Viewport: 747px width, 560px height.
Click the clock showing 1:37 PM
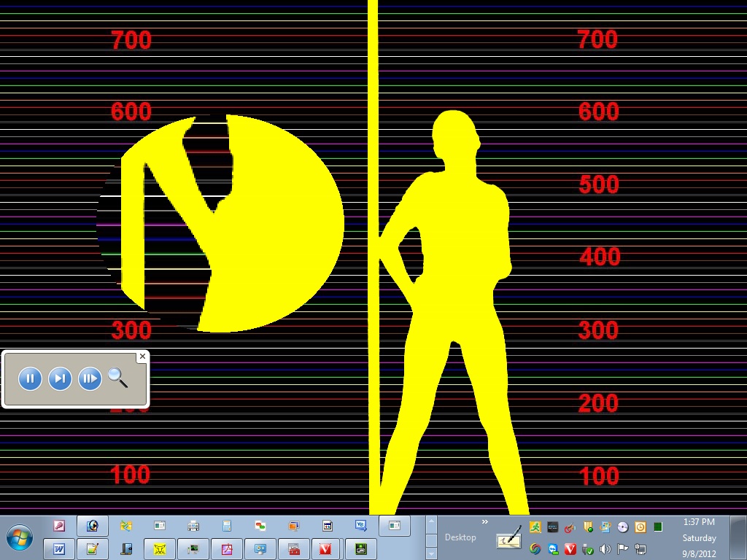(x=698, y=522)
